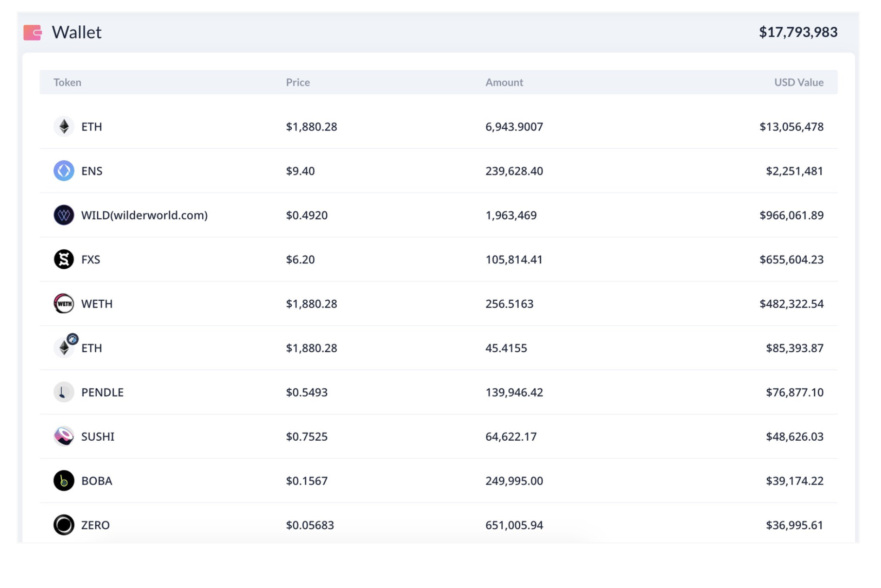Sort by the Token column header

[x=67, y=83]
